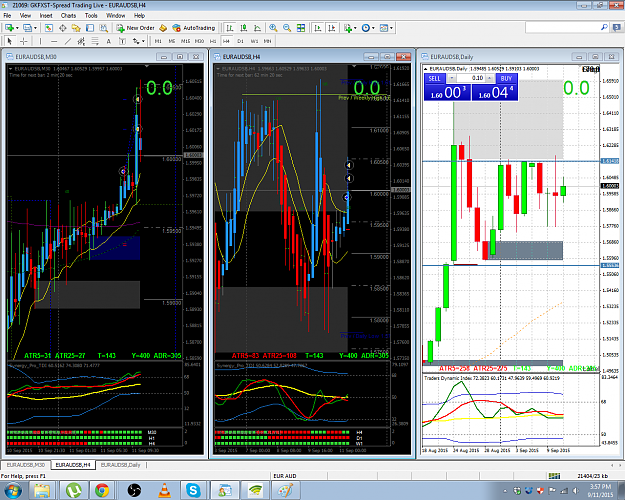The image size is (625, 500).
Task: Decrease trade volume with down arrow
Action: (x=452, y=78)
